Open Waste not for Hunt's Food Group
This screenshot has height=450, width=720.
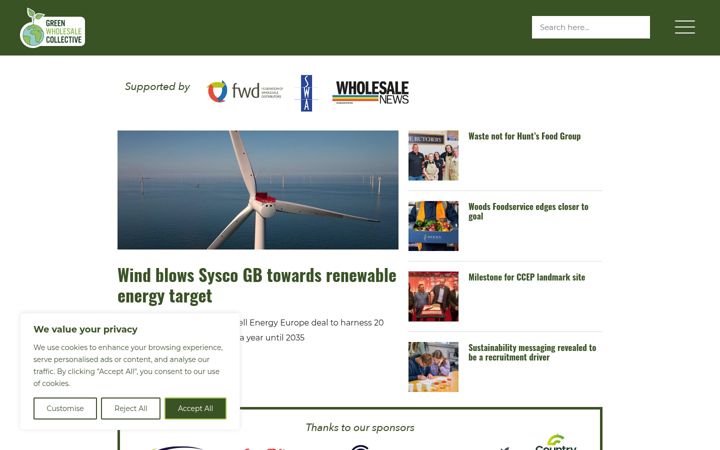pos(524,136)
